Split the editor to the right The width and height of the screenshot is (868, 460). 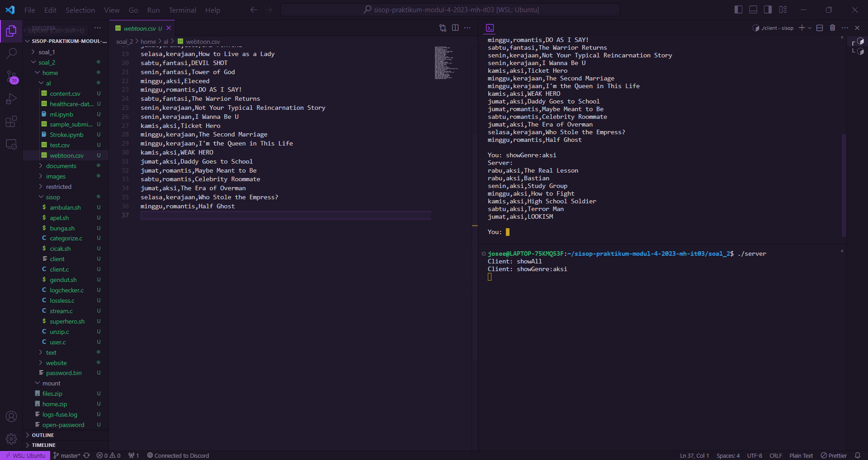point(455,28)
